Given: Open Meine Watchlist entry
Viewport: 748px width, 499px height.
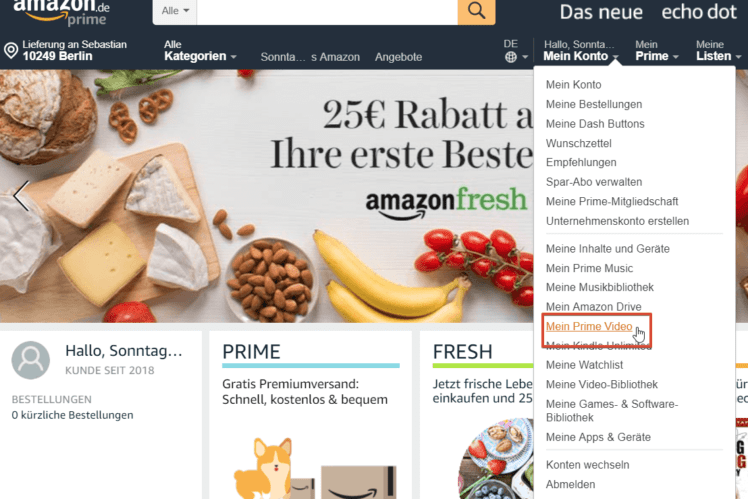Looking at the screenshot, I should click(x=584, y=365).
